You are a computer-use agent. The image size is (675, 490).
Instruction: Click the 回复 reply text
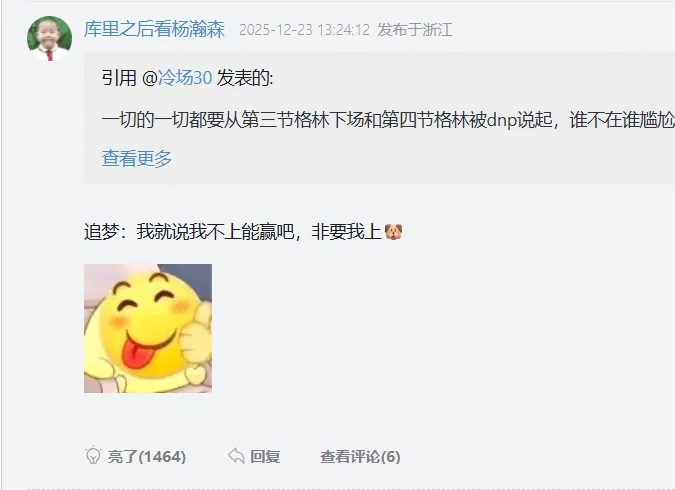265,456
